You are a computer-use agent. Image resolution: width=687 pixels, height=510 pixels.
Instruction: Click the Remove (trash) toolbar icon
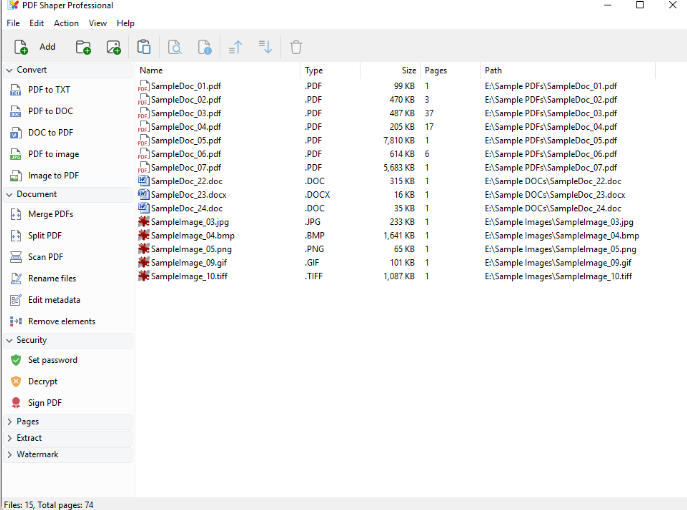(x=296, y=47)
